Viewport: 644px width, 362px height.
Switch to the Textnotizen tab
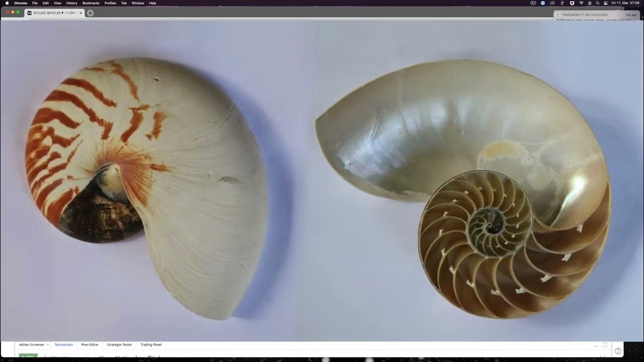click(x=63, y=345)
